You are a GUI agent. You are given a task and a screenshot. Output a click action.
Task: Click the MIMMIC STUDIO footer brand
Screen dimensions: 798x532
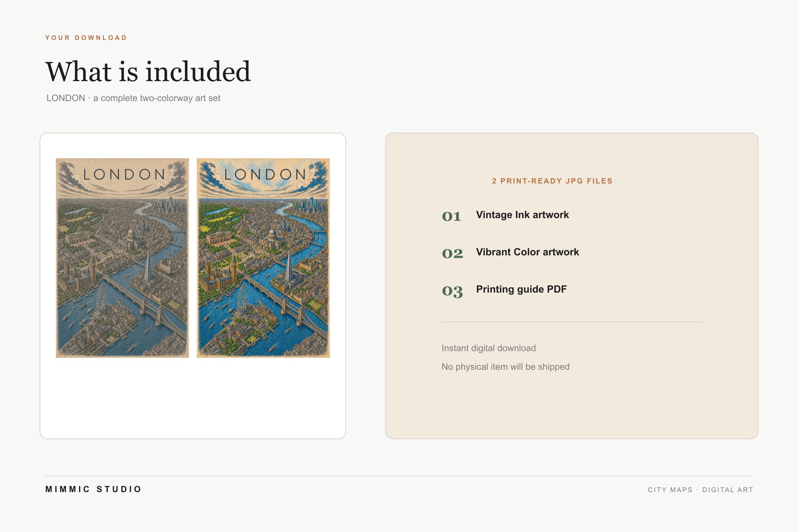93,489
